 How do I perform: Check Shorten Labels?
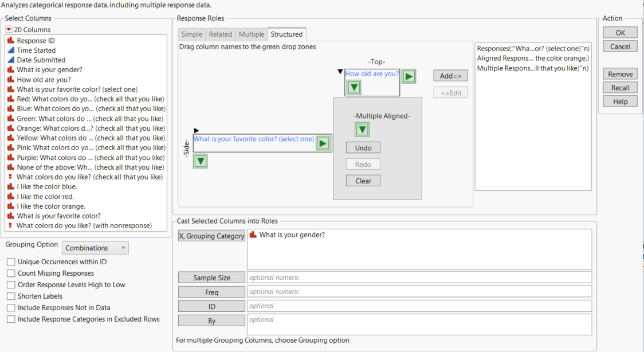pos(10,296)
